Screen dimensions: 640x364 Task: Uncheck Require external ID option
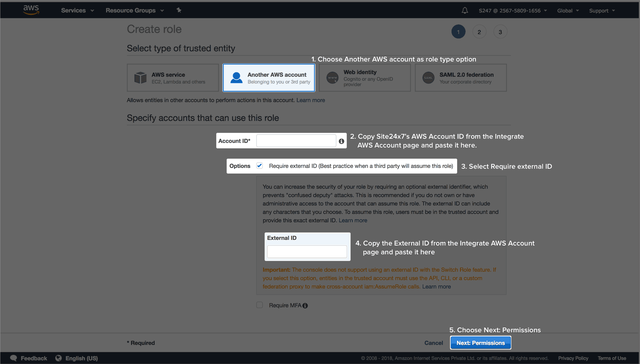pyautogui.click(x=259, y=165)
